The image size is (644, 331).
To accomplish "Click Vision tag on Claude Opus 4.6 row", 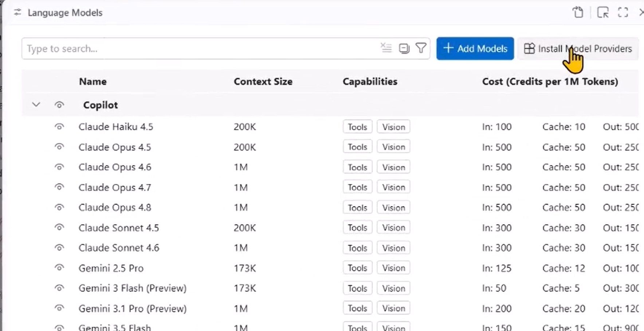I will tap(393, 167).
